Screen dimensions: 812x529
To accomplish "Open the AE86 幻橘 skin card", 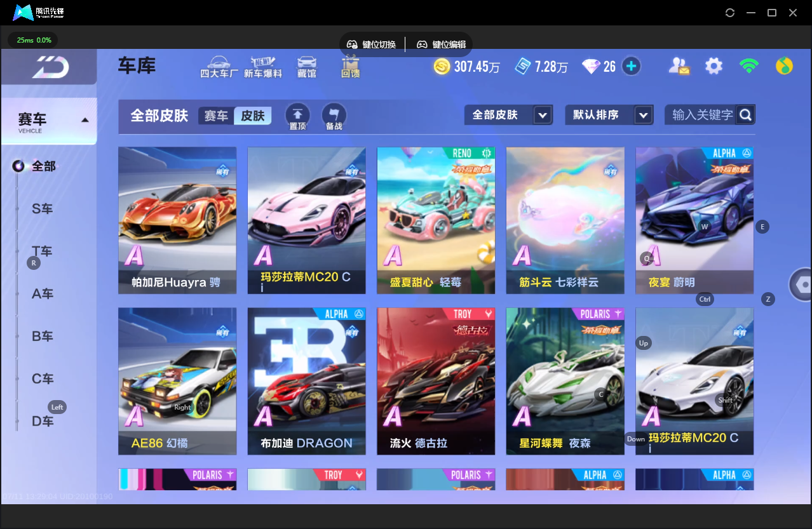I will (177, 381).
